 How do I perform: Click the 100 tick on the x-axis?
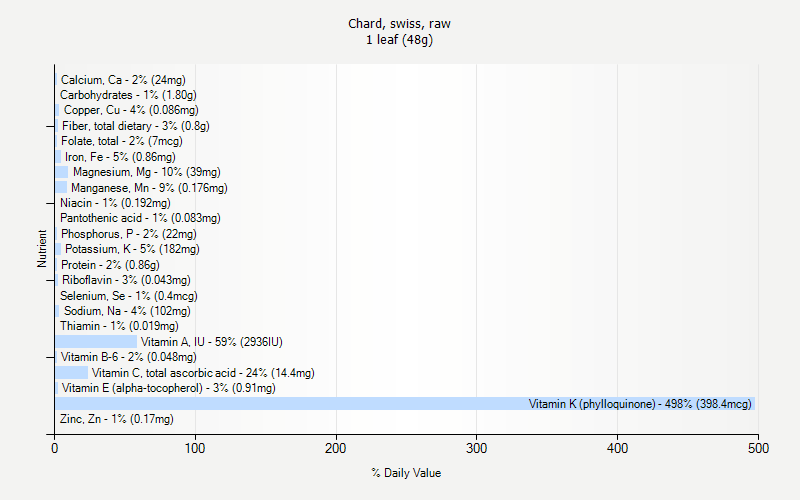pyautogui.click(x=195, y=449)
